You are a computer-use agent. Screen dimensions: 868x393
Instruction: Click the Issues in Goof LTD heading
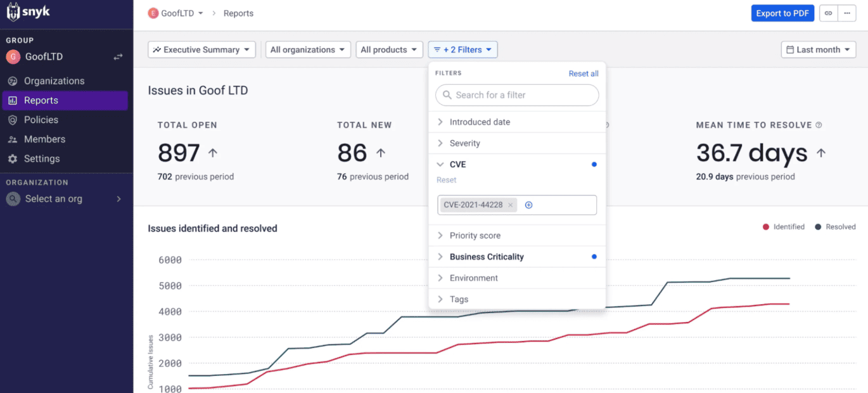(198, 91)
